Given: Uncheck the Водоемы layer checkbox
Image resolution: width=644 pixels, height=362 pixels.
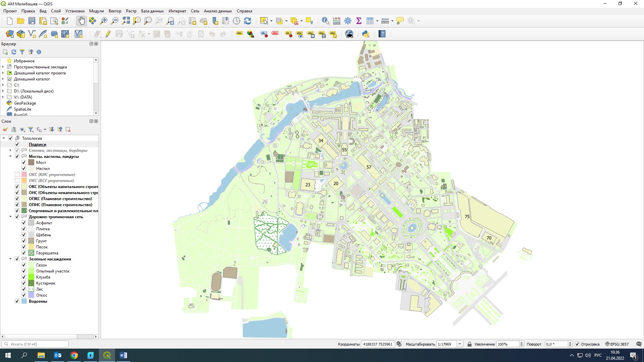Looking at the screenshot, I should coord(17,301).
